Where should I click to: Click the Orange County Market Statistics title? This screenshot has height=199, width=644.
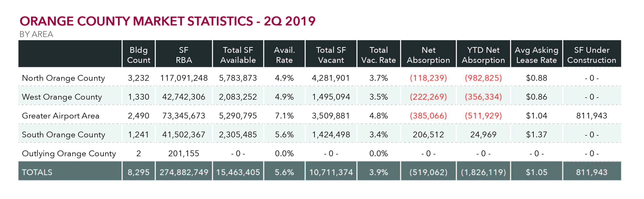(x=167, y=21)
